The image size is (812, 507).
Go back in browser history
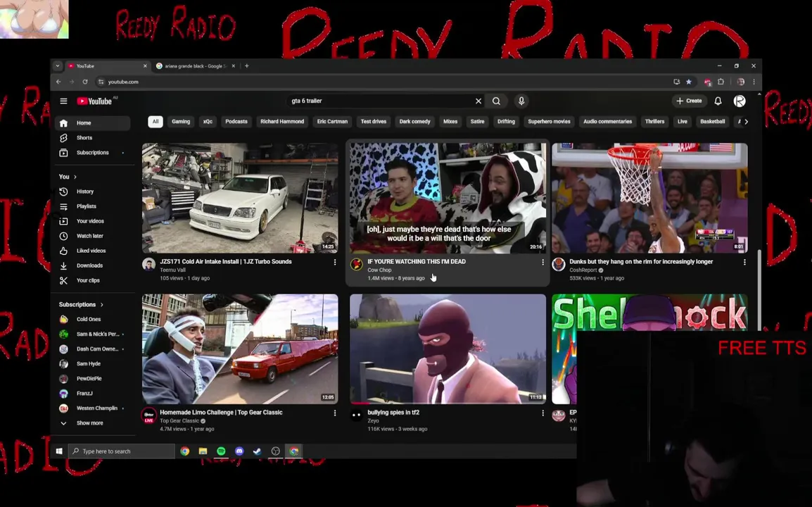[x=58, y=82]
